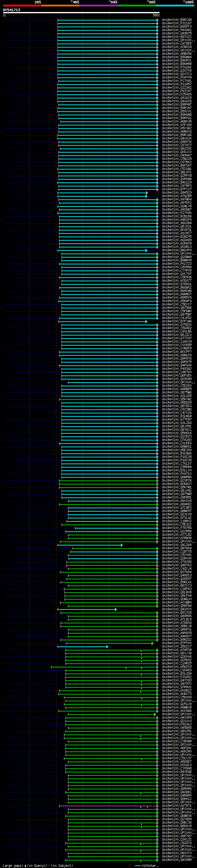197x868 pixels.
Task: Open hit UniRef100_A7NZS8
Action: (x=176, y=47)
